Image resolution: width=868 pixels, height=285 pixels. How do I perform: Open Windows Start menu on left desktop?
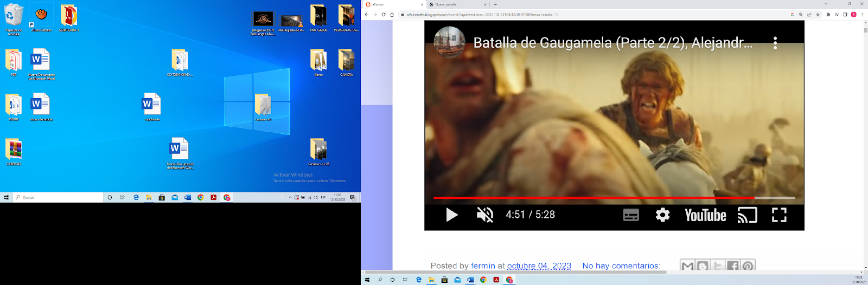[7, 198]
